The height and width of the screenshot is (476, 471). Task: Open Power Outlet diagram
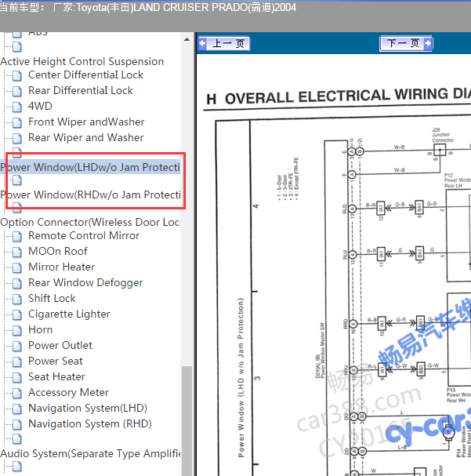[60, 346]
